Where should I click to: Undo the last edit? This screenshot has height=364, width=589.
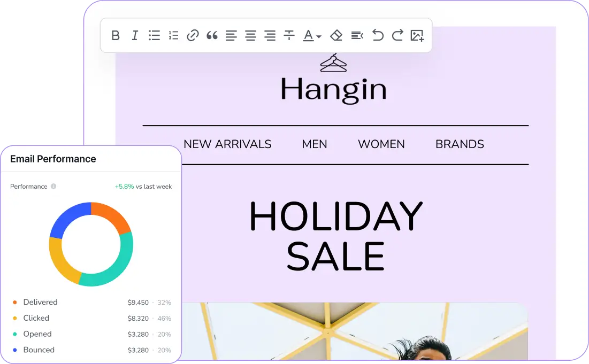click(378, 35)
